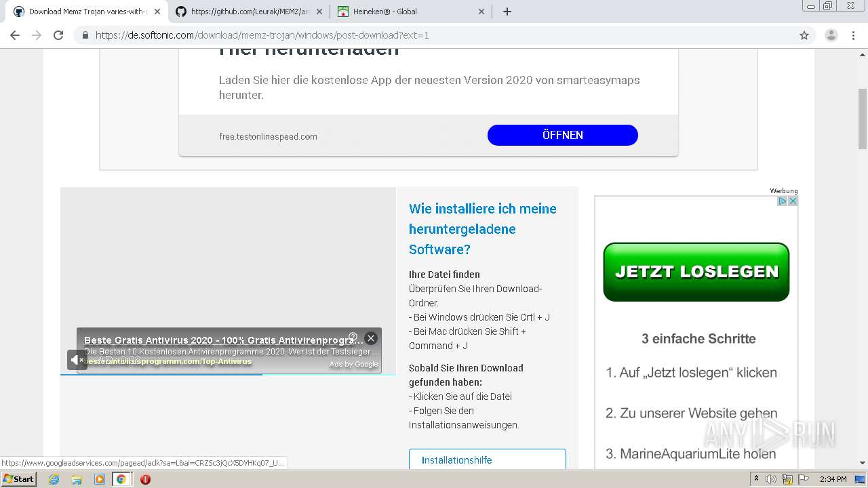Close the sidebar ad with X icon
This screenshot has width=868, height=488.
[x=793, y=201]
